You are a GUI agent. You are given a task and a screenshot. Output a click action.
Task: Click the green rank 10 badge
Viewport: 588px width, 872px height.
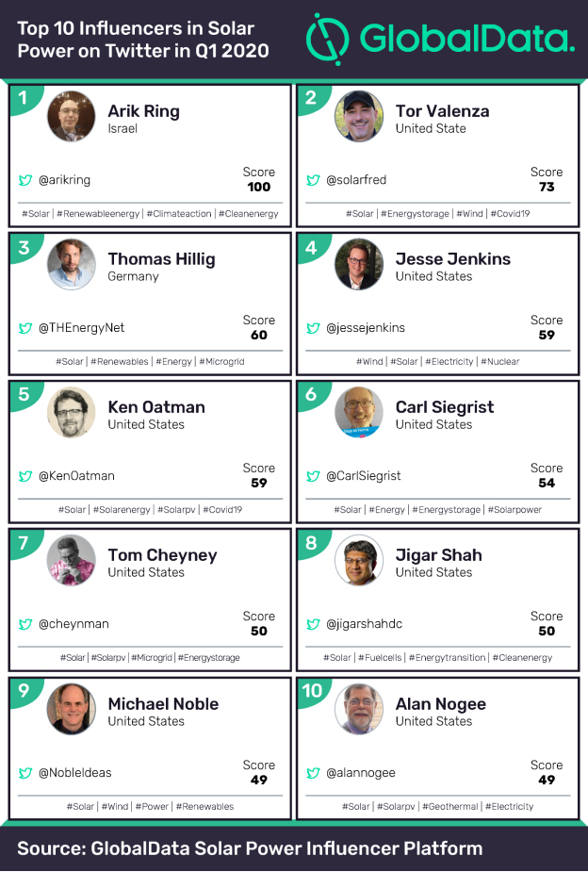[x=312, y=691]
